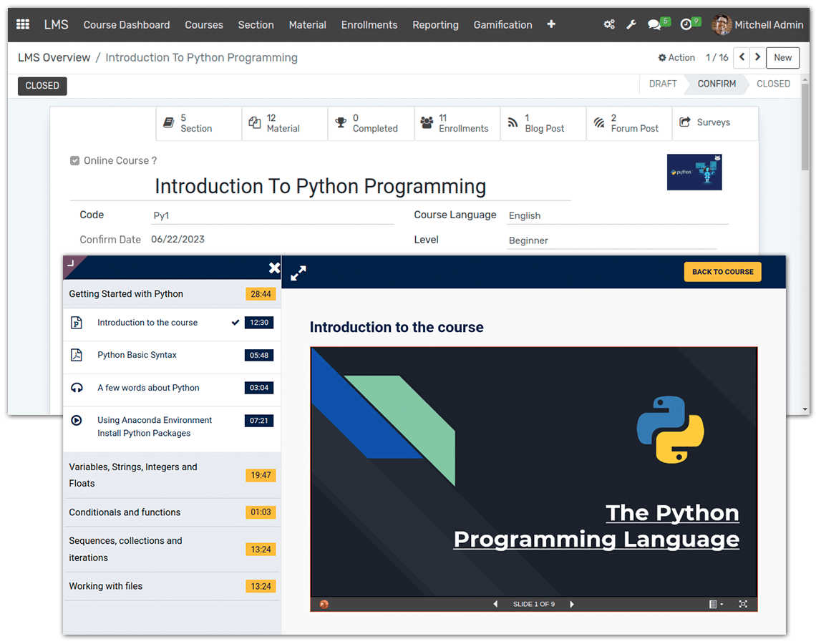Image resolution: width=816 pixels, height=644 pixels.
Task: Open the slide layout dropdown in viewer
Action: pos(715,604)
